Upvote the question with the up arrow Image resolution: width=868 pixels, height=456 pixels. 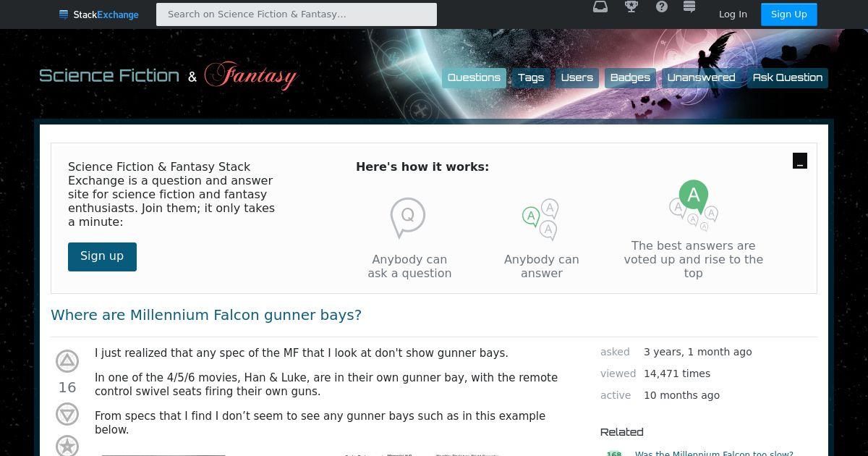[67, 361]
